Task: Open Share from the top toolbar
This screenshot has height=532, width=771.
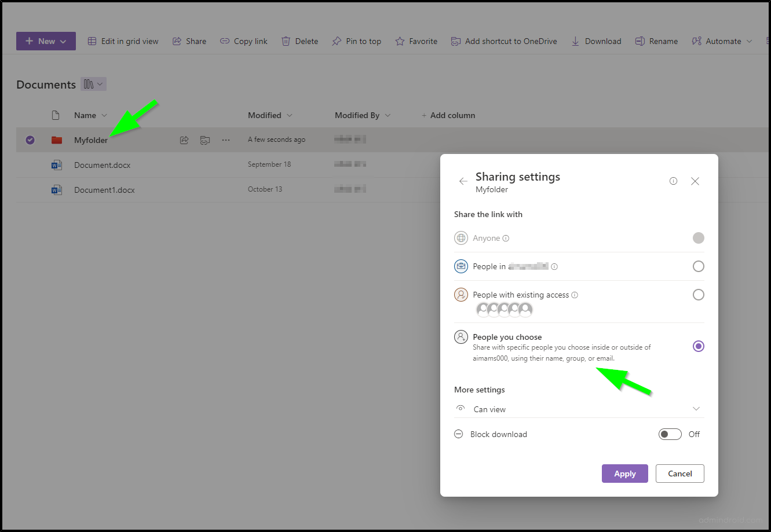Action: coord(189,41)
